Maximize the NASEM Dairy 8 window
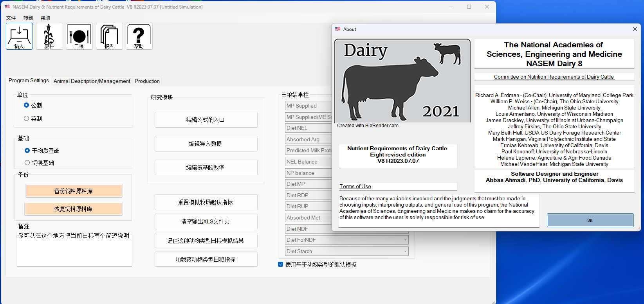This screenshot has height=304, width=644. [x=469, y=7]
